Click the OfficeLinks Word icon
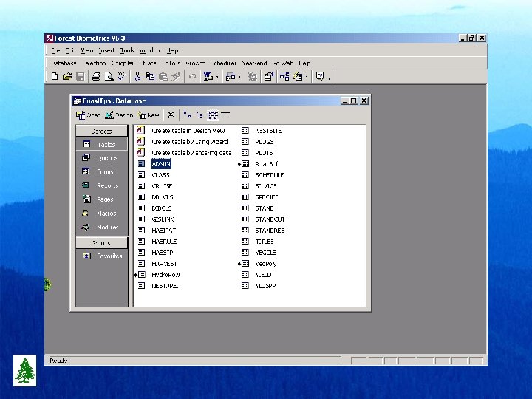The height and width of the screenshot is (399, 532). click(208, 76)
